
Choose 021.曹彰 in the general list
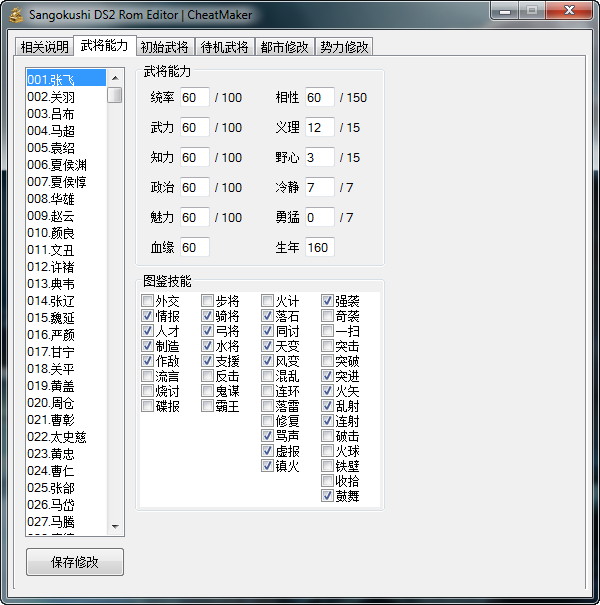(x=51, y=419)
